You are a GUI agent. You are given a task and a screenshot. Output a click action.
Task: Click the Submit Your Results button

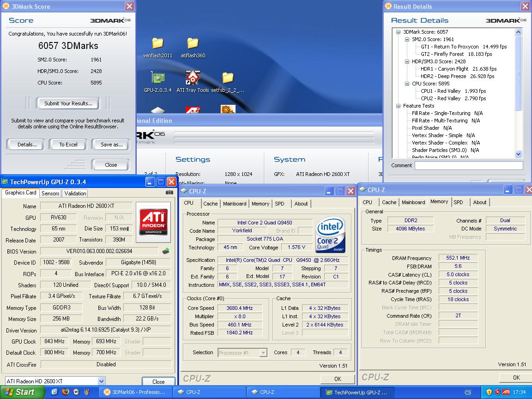tap(68, 103)
